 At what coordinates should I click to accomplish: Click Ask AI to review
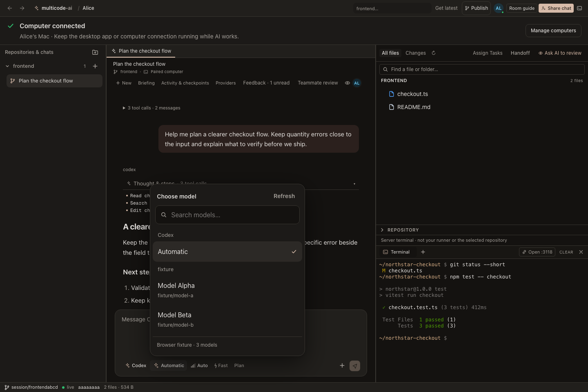(x=560, y=53)
